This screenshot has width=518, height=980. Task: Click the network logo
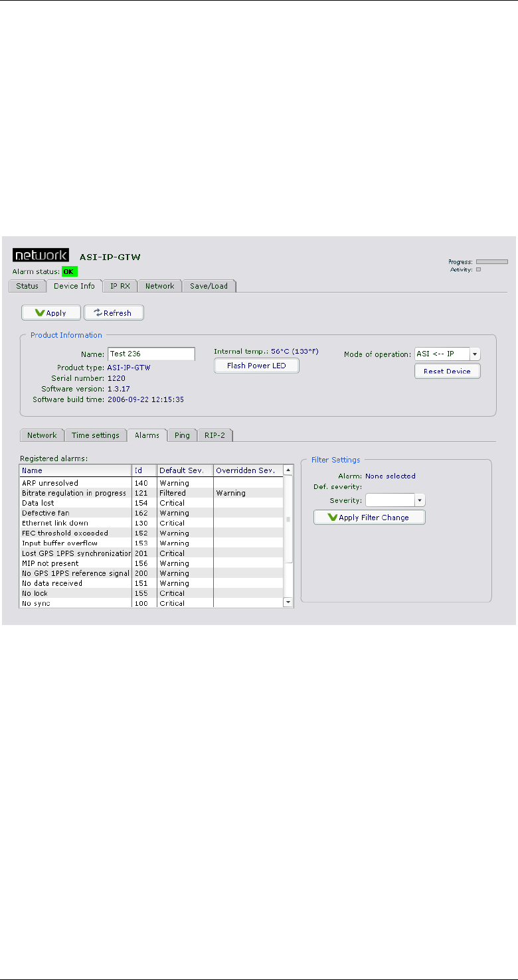tap(40, 255)
